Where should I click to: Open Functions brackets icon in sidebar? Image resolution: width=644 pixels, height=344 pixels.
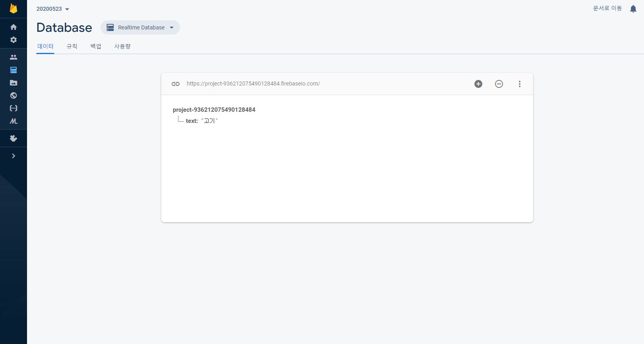coord(14,108)
